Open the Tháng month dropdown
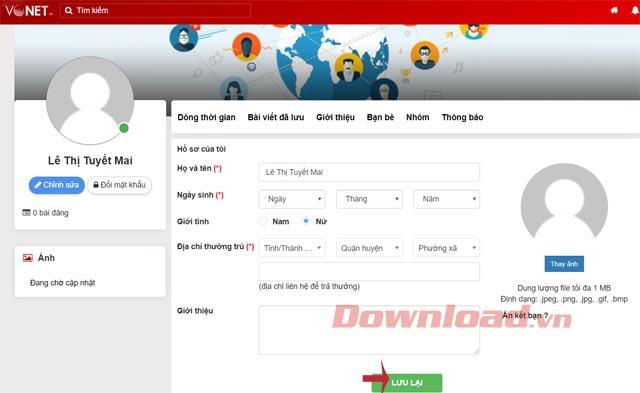This screenshot has width=640, height=393. point(369,199)
